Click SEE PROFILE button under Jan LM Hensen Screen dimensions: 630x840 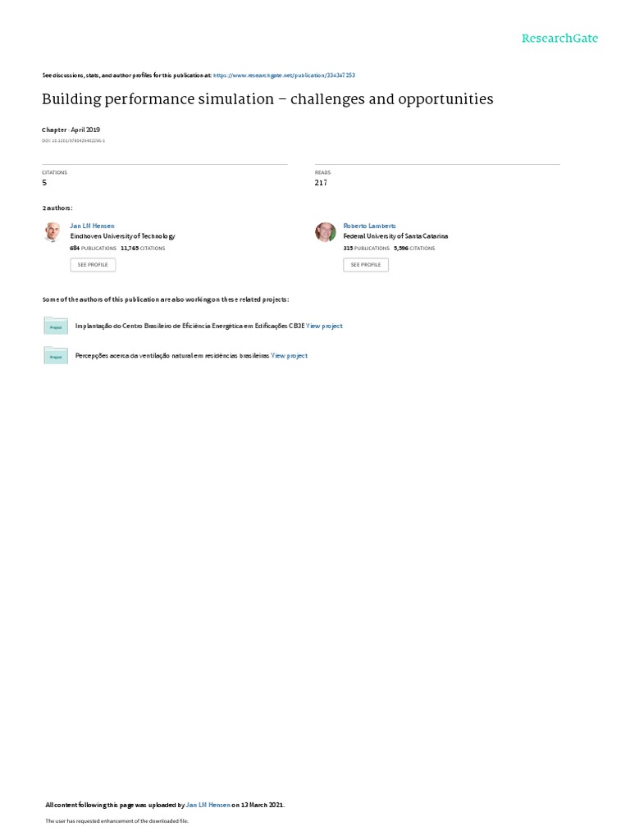click(93, 265)
